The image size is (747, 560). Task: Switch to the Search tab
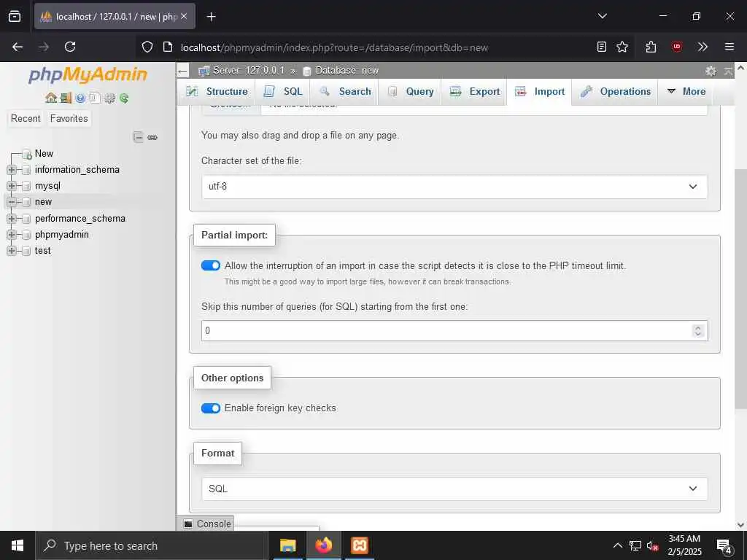click(344, 91)
